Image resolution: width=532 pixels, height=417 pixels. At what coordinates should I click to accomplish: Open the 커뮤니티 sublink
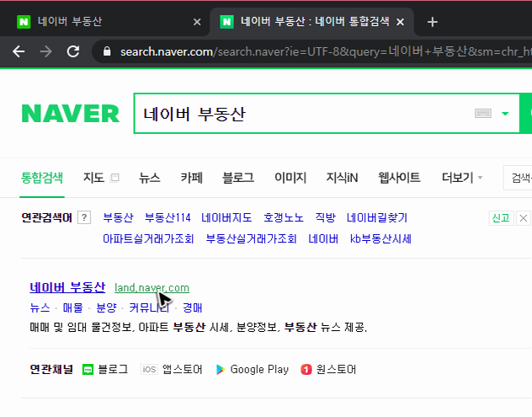[x=149, y=308]
